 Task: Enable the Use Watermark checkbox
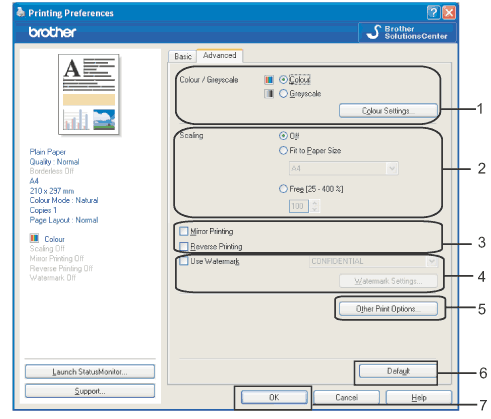pos(184,261)
